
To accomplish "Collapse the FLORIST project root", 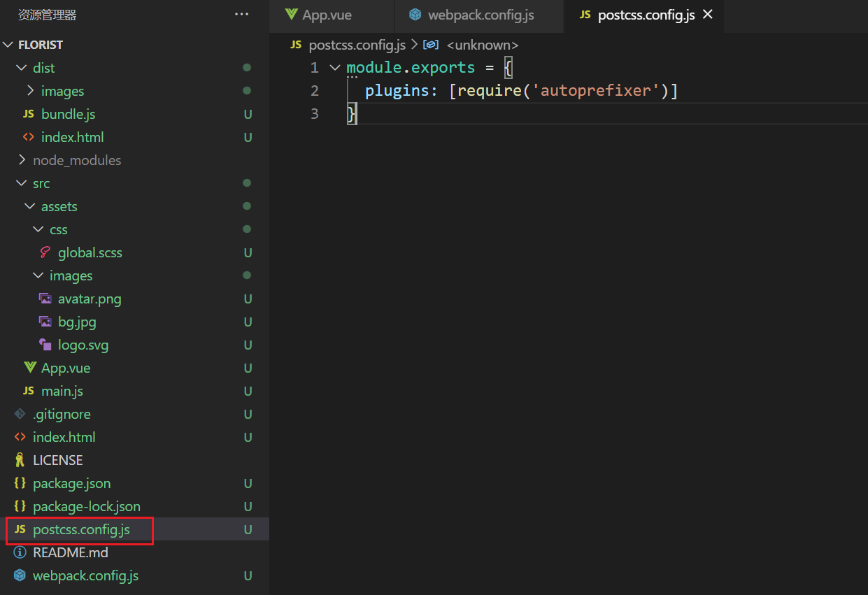I will (8, 45).
